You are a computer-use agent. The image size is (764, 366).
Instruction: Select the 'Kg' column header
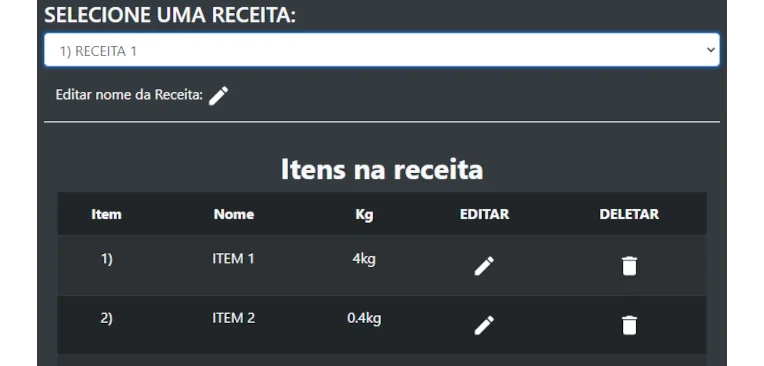coord(364,215)
